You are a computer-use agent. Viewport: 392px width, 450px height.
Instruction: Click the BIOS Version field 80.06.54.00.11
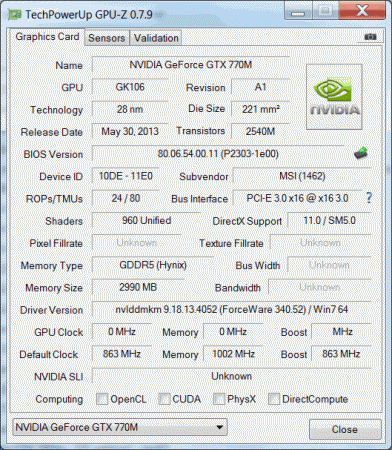pos(218,154)
